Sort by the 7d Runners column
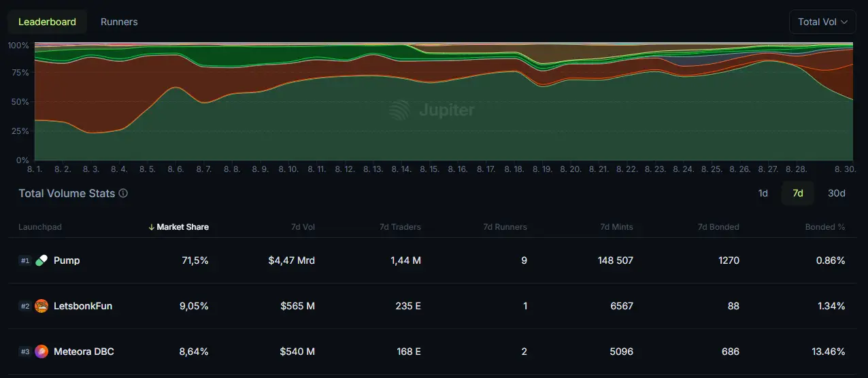The height and width of the screenshot is (378, 868). click(505, 227)
